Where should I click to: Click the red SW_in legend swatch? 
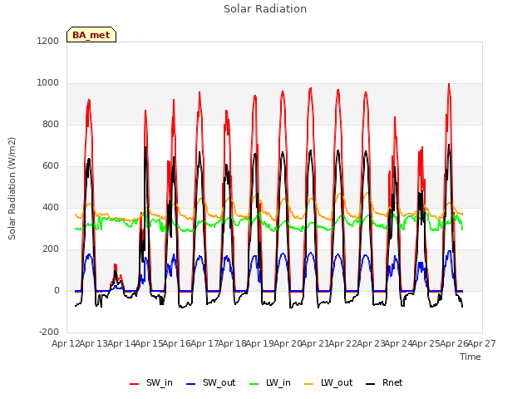click(135, 384)
